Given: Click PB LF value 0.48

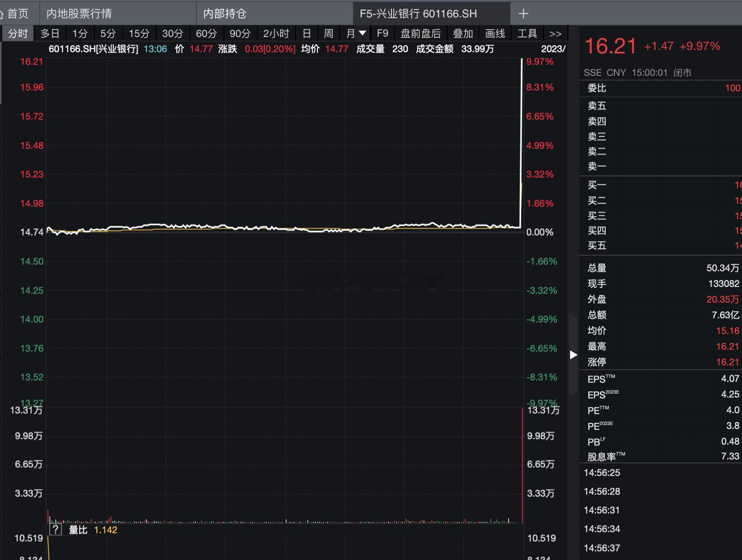Looking at the screenshot, I should pos(730,442).
